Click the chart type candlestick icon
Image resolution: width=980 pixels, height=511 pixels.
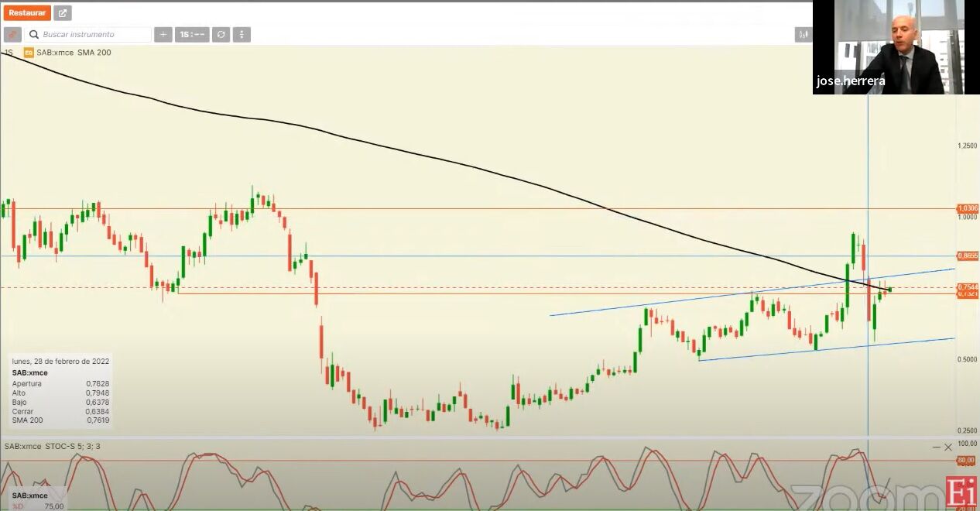click(804, 35)
